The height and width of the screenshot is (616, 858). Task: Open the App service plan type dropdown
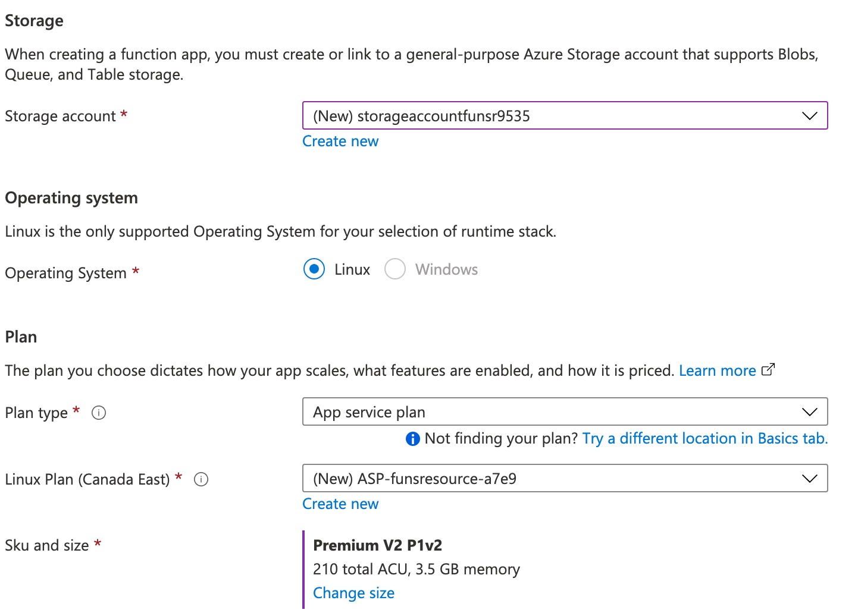(565, 412)
